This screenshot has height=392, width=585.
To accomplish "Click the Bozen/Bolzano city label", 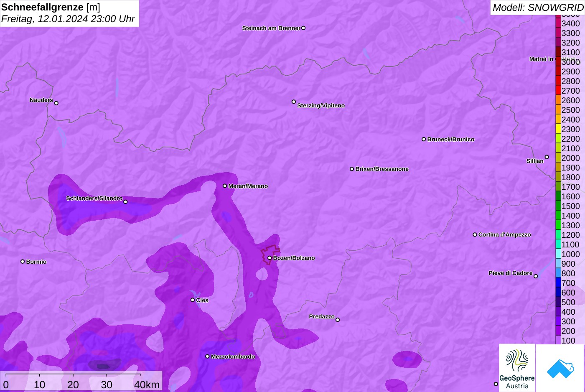I will [294, 258].
